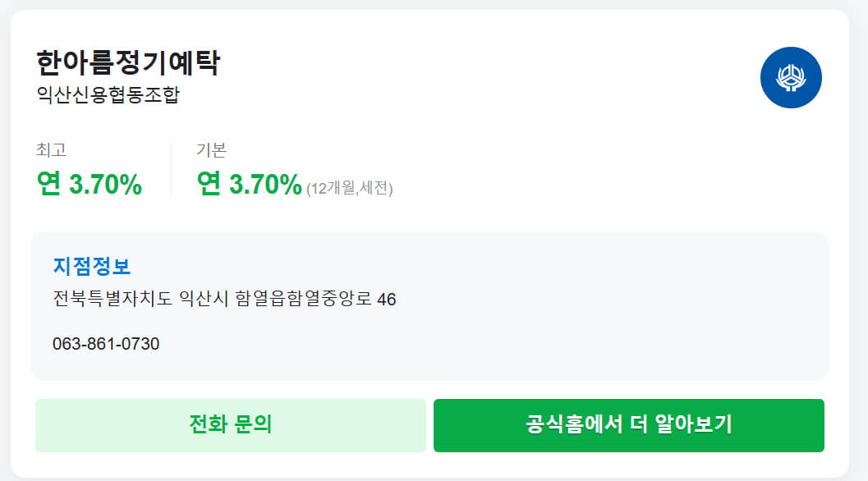The width and height of the screenshot is (868, 481).
Task: Click the 지점정보 heading
Action: click(92, 267)
